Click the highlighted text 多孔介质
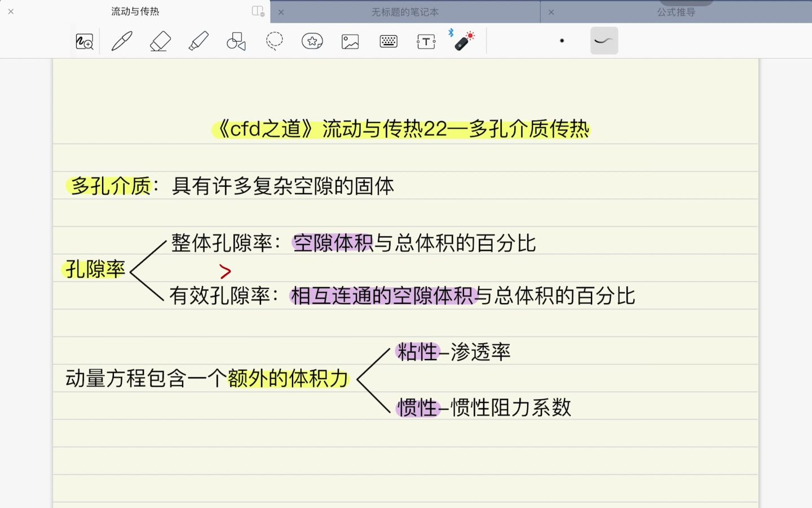The height and width of the screenshot is (508, 812). coord(111,186)
